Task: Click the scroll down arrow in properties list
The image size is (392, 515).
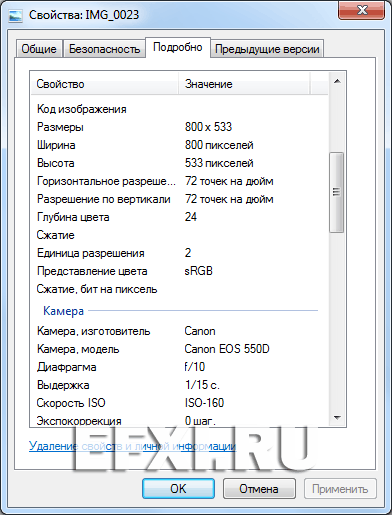Action: [337, 417]
